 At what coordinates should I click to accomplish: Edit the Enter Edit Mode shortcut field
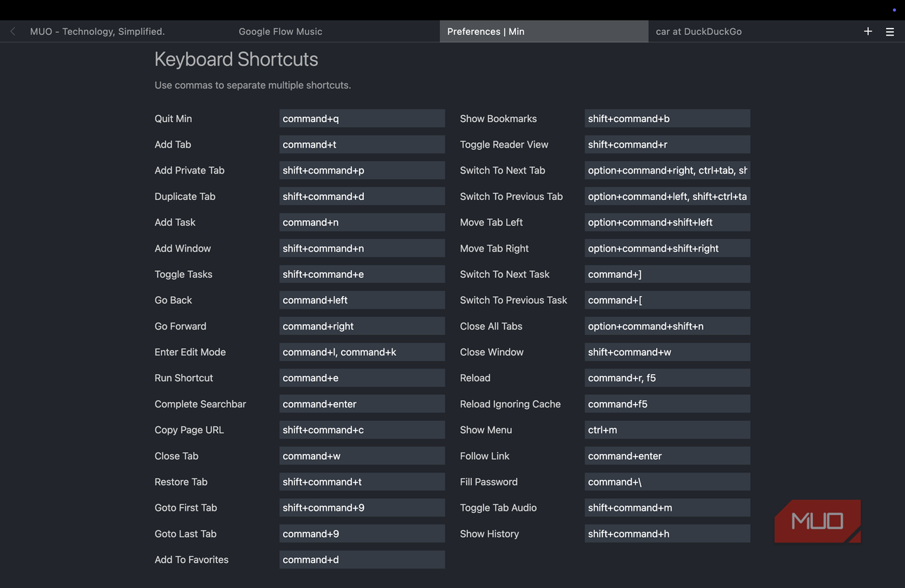click(362, 352)
